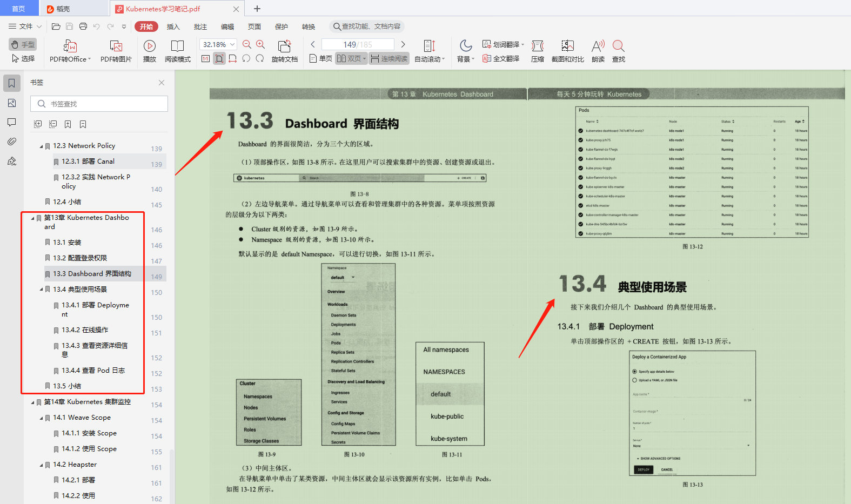Screen dimensions: 851x504
Task: Open the 背景 background dropdown
Action: click(x=466, y=51)
